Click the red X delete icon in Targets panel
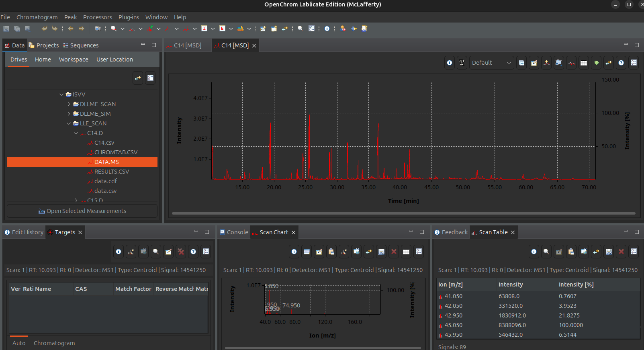Screen dimensions: 644x350 181,252
